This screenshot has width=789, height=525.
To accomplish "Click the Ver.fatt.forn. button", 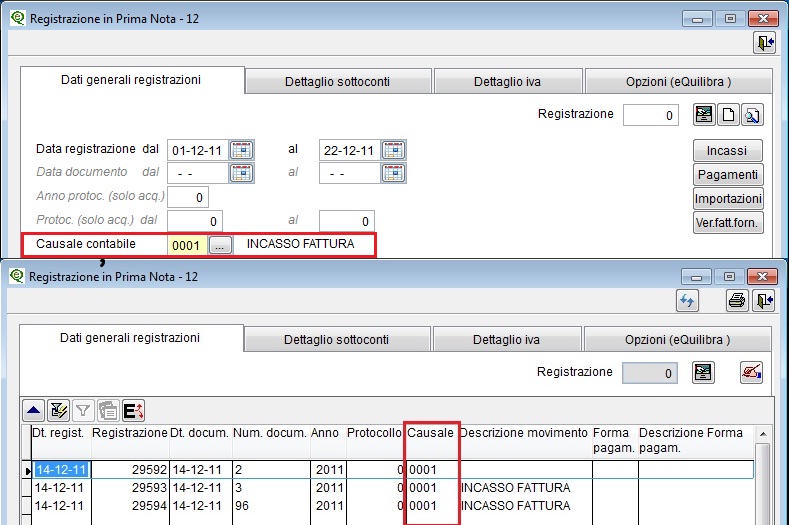I will (x=728, y=223).
